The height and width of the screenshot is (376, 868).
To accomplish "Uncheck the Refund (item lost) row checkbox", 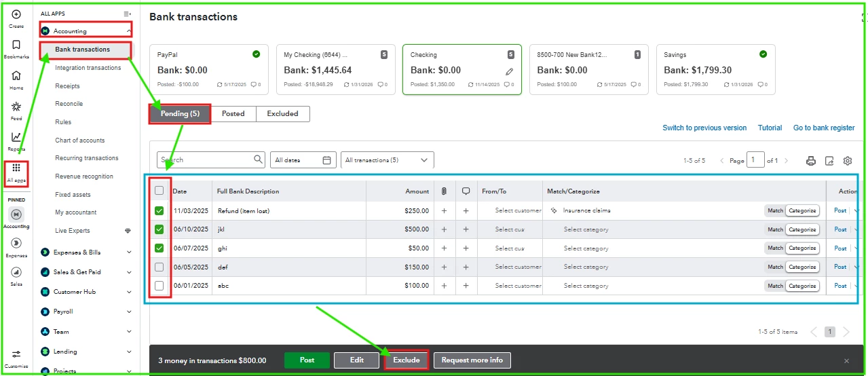I will coord(159,211).
